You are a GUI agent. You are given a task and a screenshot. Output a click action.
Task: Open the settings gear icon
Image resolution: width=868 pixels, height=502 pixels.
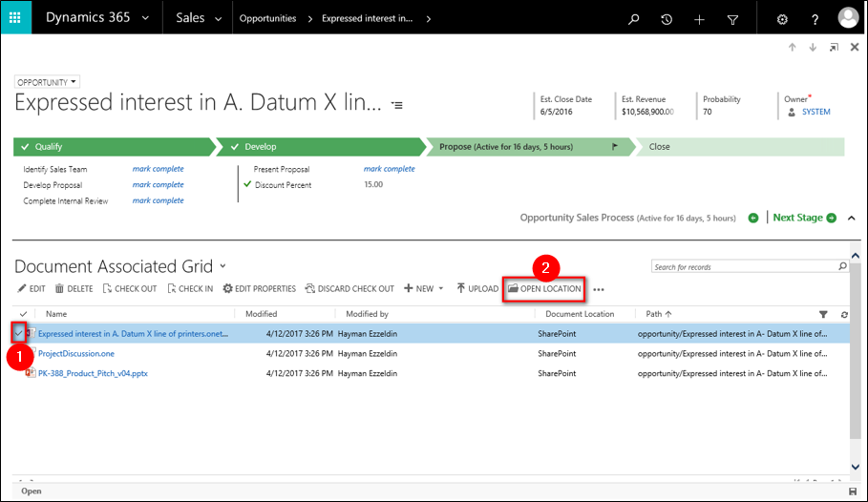[x=782, y=19]
